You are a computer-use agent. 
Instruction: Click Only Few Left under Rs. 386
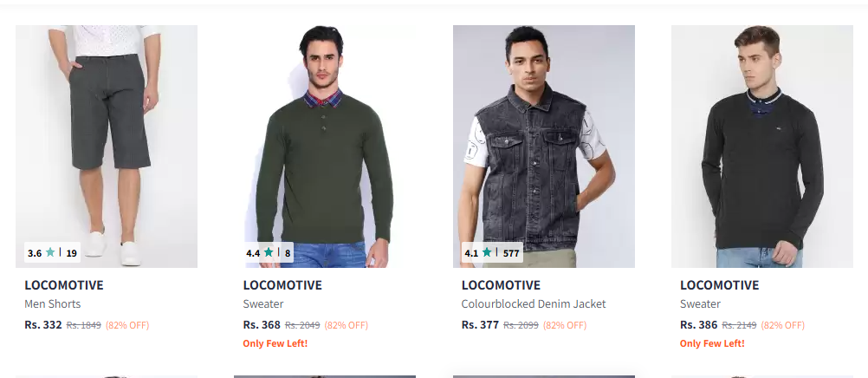pos(712,343)
